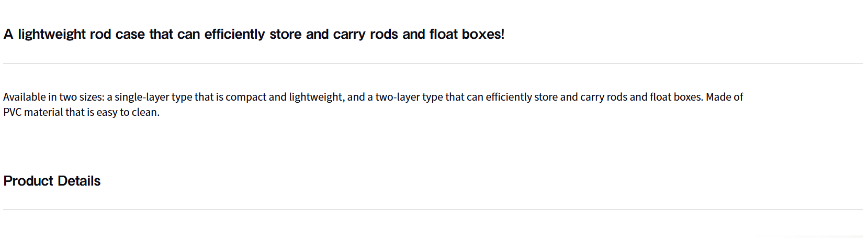Click "float boxes!" in the top heading

tap(467, 35)
